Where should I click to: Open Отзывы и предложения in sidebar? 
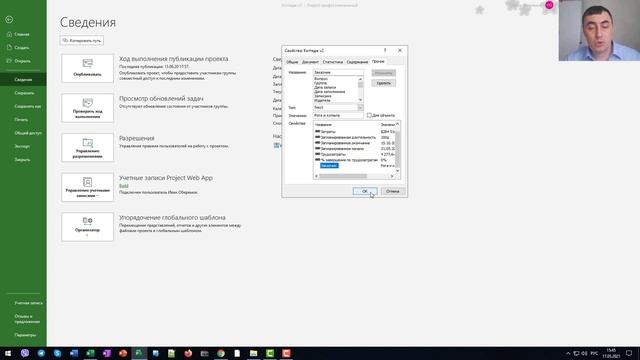[27, 319]
